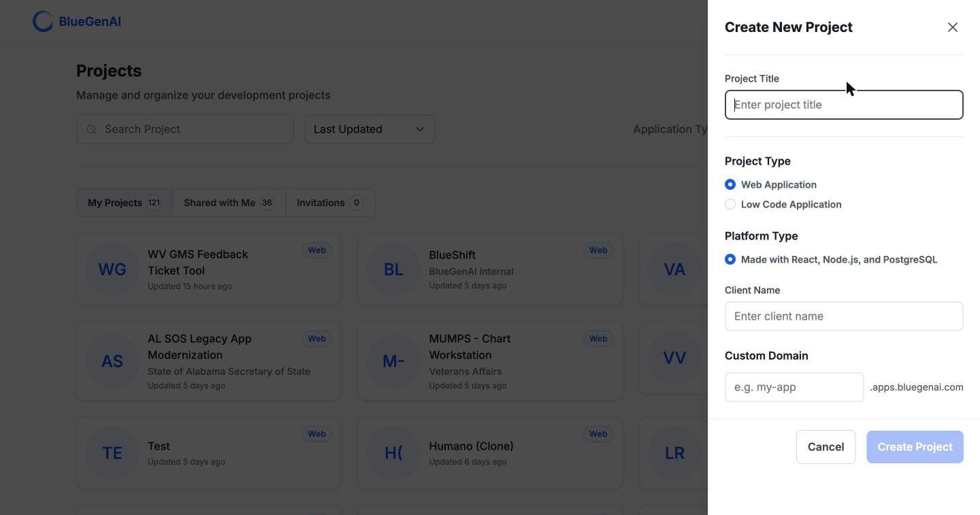980x515 pixels.
Task: Click the TE avatar of Test project
Action: pyautogui.click(x=112, y=453)
